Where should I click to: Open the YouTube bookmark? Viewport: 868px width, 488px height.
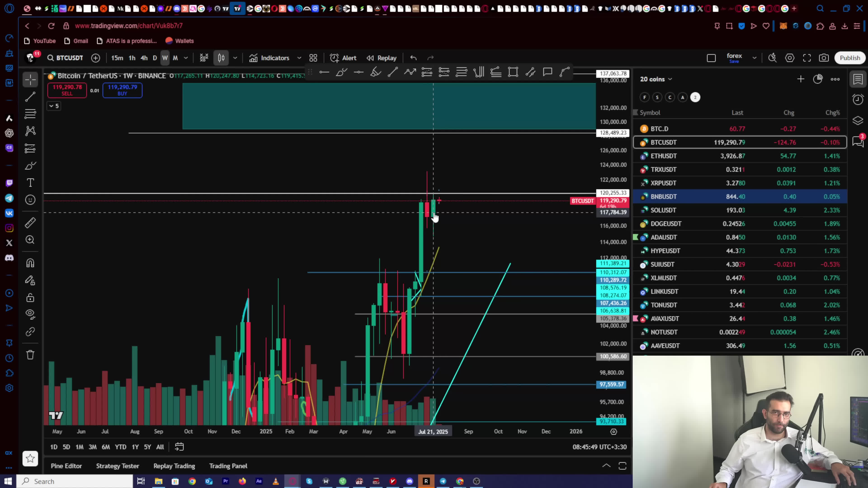40,41
